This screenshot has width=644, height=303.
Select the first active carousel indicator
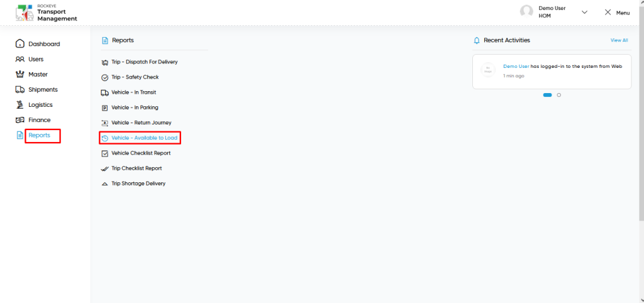(x=548, y=95)
